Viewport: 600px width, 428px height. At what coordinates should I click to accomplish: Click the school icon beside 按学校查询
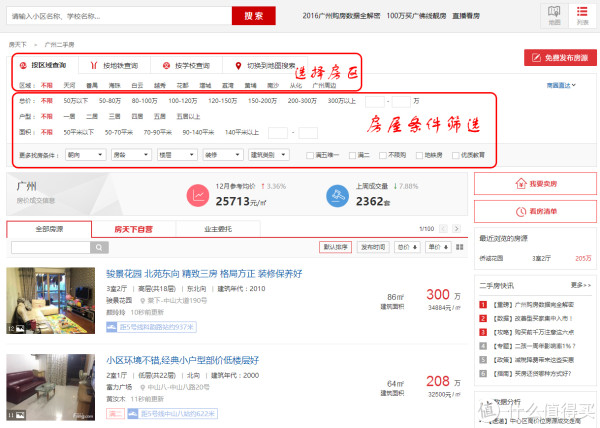pos(166,65)
